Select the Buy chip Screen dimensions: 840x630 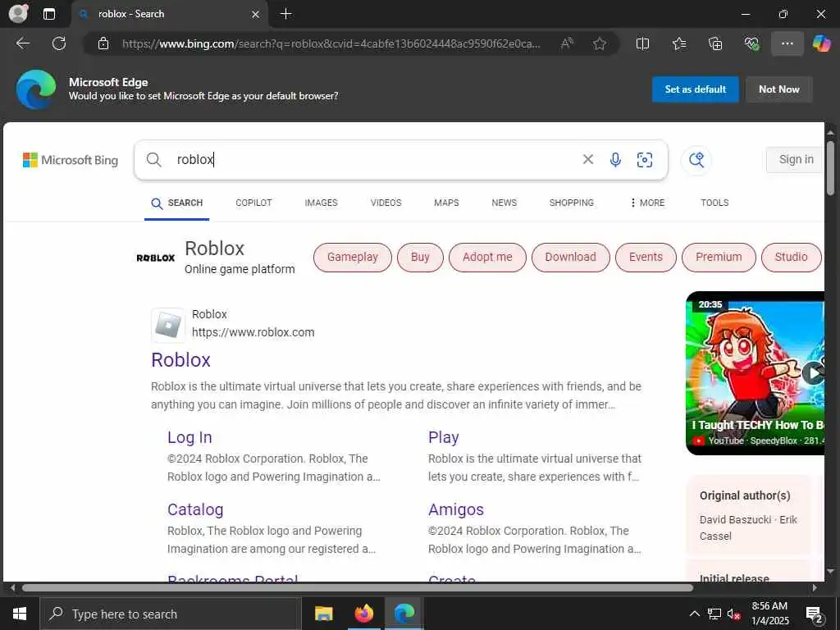coord(420,257)
